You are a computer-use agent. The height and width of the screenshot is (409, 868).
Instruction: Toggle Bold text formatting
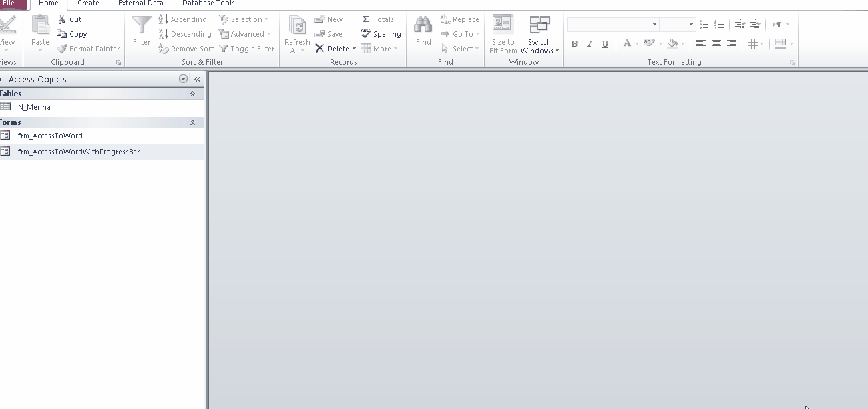(574, 44)
